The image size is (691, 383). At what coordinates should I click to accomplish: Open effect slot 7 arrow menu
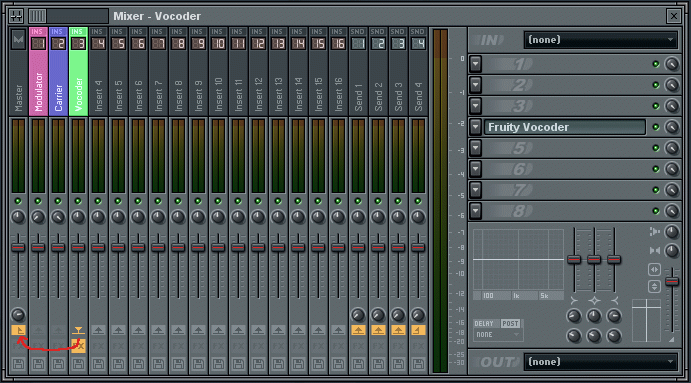click(476, 190)
